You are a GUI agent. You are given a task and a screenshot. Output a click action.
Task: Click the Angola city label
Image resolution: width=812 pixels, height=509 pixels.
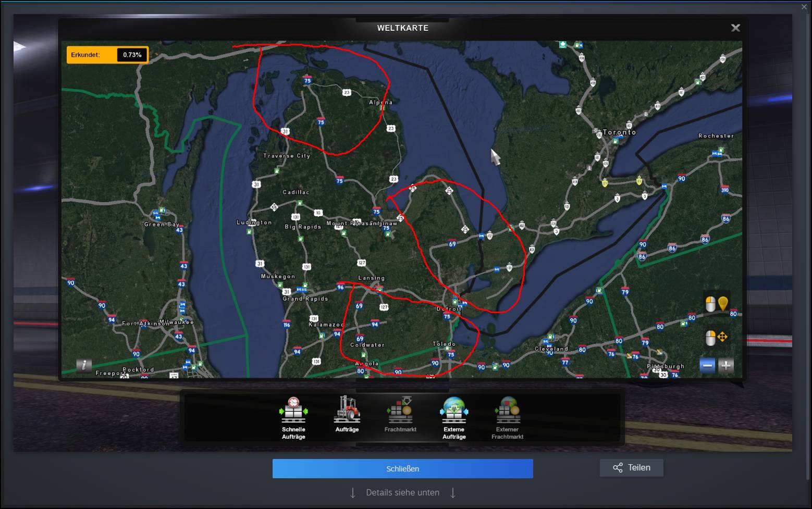(367, 364)
